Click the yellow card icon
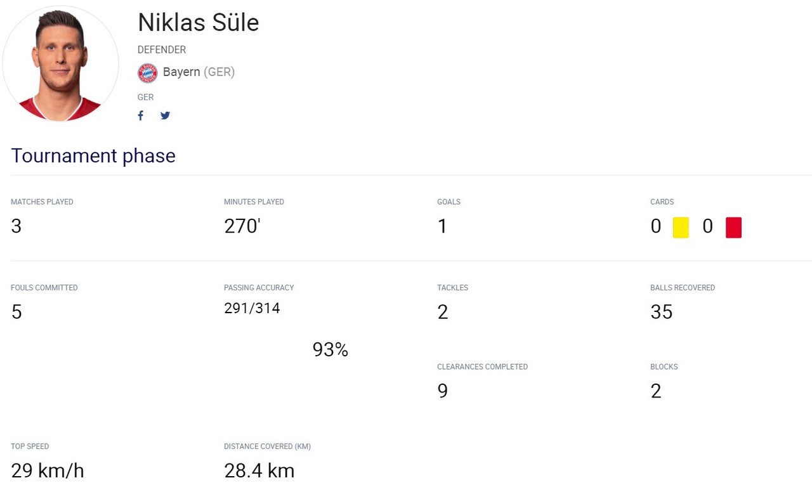Viewport: 812px width, 504px height. (x=681, y=227)
